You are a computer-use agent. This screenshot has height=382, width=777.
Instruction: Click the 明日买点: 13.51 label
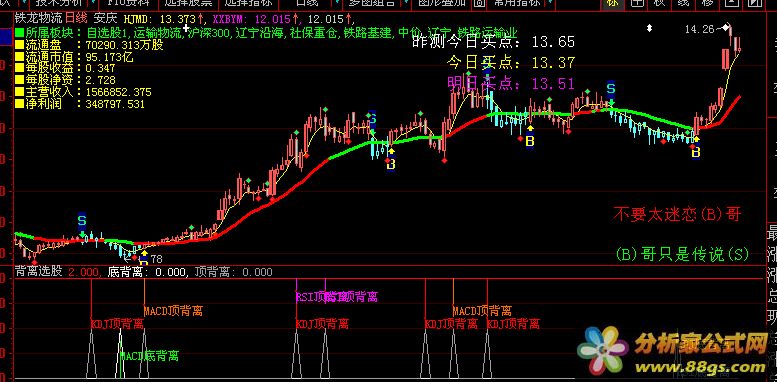click(511, 83)
